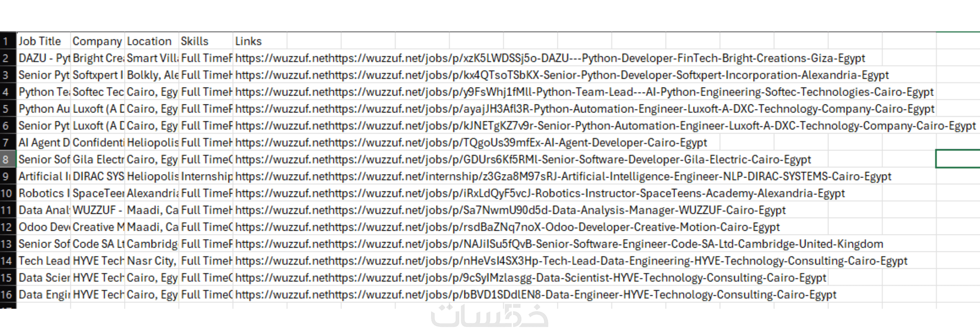The height and width of the screenshot is (334, 980).
Task: Click the "Company" header cell
Action: coord(97,41)
